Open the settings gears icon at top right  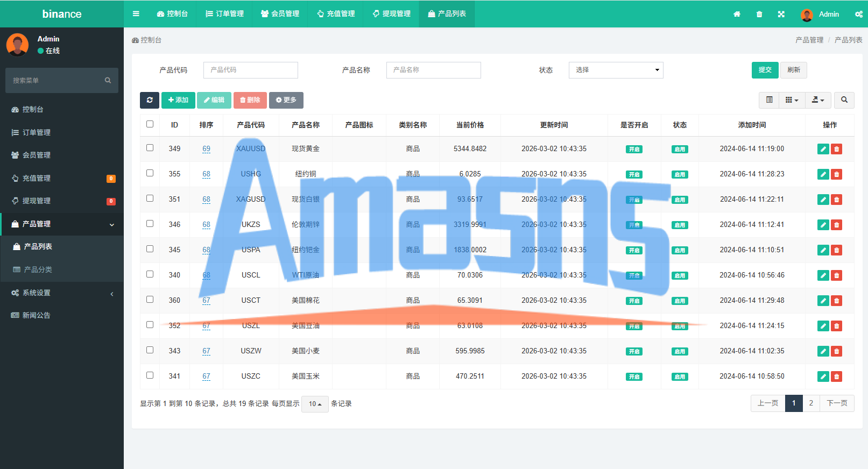click(859, 14)
